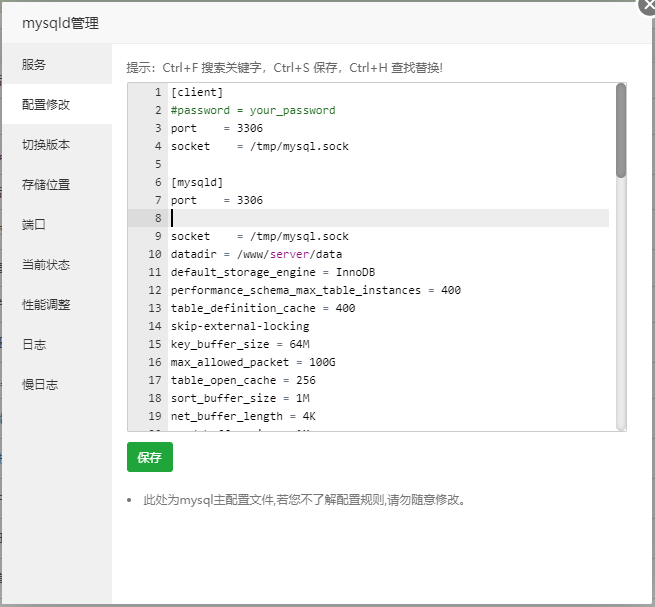This screenshot has width=655, height=607.
Task: Click line number 10 in gutter
Action: (154, 254)
